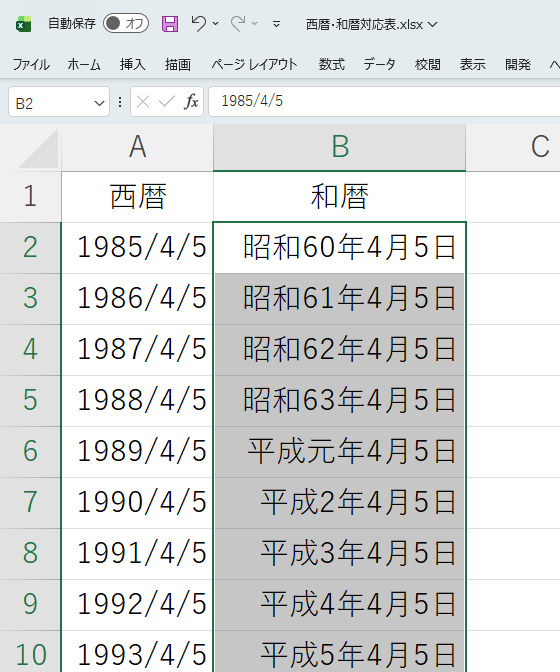Click the Undo arrow icon
This screenshot has height=672, width=560.
(199, 23)
